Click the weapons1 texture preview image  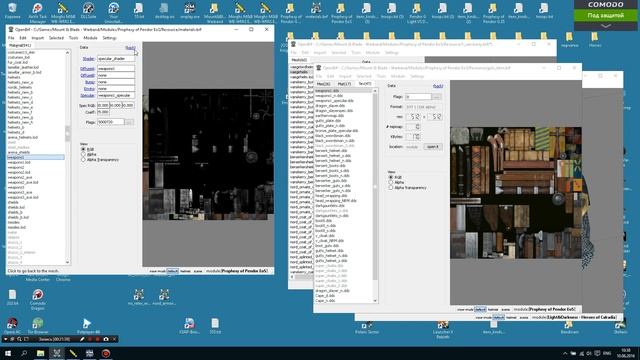click(516, 193)
